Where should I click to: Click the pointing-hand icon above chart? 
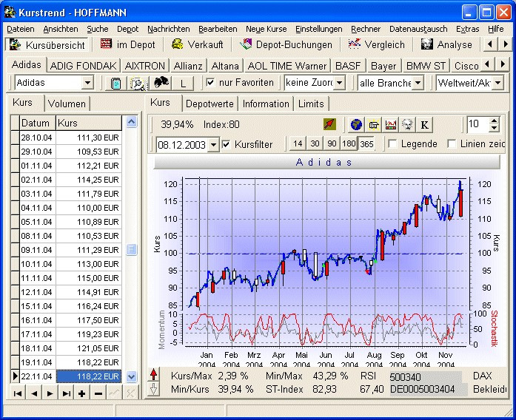tap(374, 124)
